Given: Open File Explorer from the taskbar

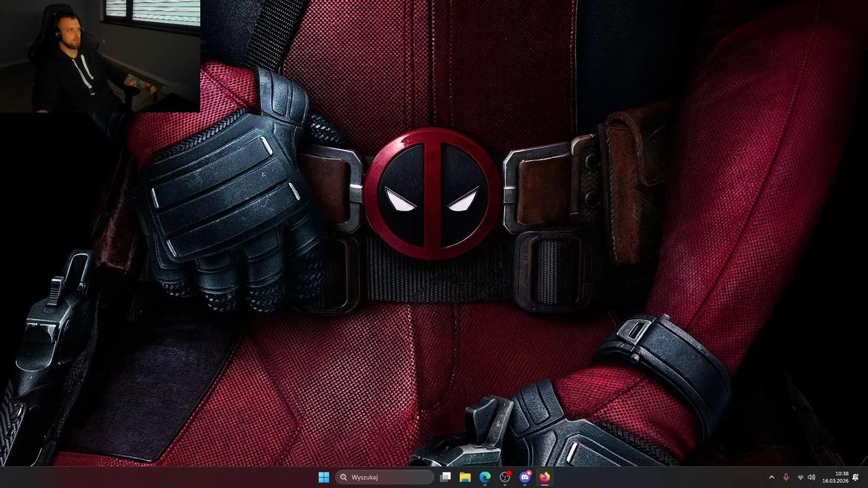Looking at the screenshot, I should click(x=465, y=477).
